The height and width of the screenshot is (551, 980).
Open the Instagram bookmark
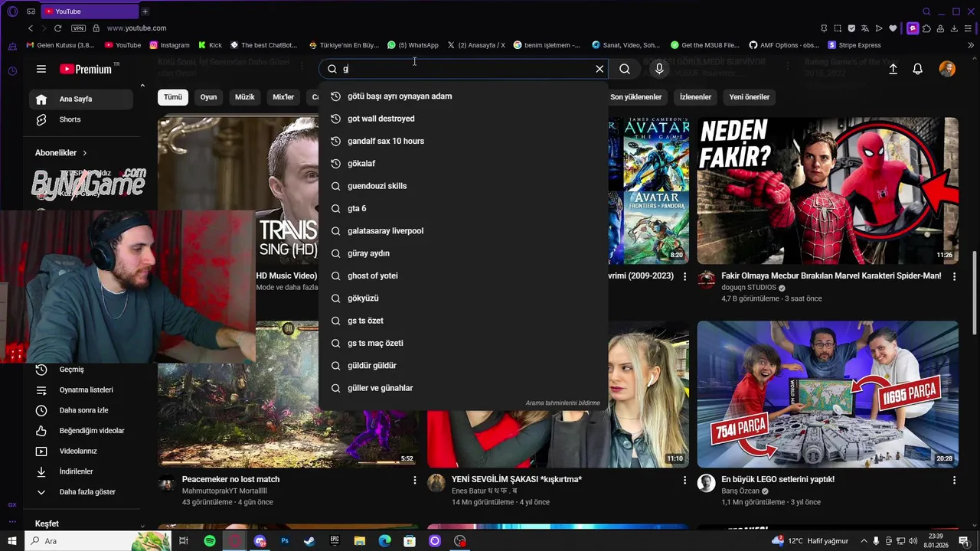[169, 45]
